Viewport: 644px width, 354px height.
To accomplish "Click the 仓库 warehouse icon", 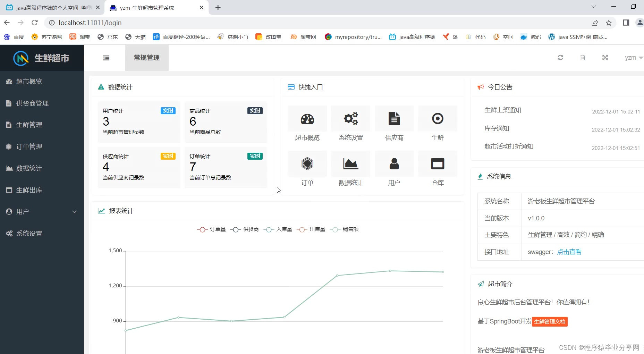I will 438,163.
